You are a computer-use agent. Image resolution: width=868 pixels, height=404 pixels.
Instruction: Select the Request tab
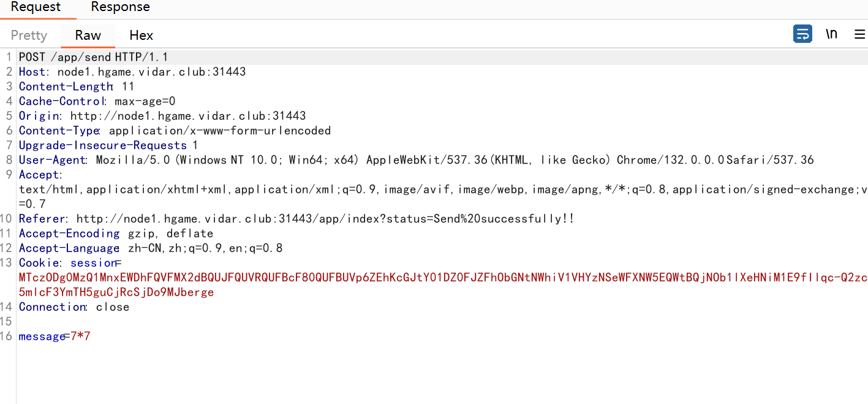(x=36, y=7)
